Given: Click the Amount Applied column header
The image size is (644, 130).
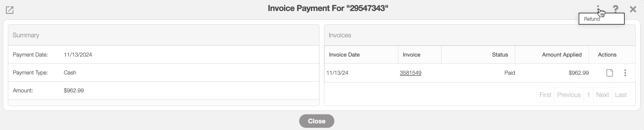Looking at the screenshot, I should point(562,55).
